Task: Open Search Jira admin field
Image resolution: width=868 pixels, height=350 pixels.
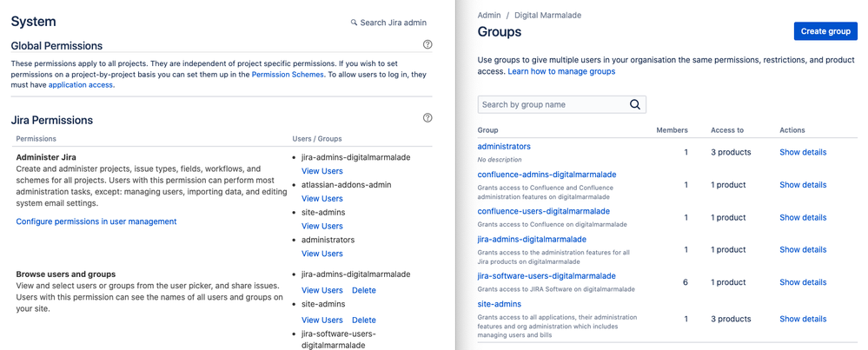Action: (388, 23)
